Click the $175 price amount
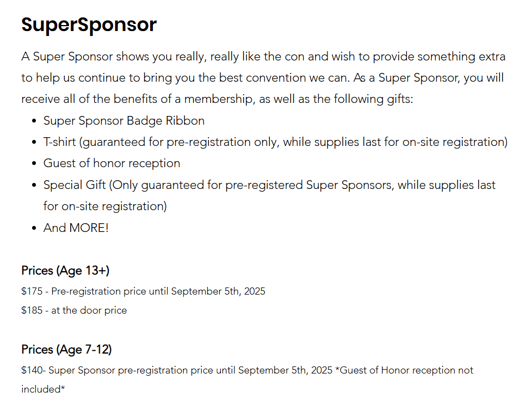 pos(32,291)
